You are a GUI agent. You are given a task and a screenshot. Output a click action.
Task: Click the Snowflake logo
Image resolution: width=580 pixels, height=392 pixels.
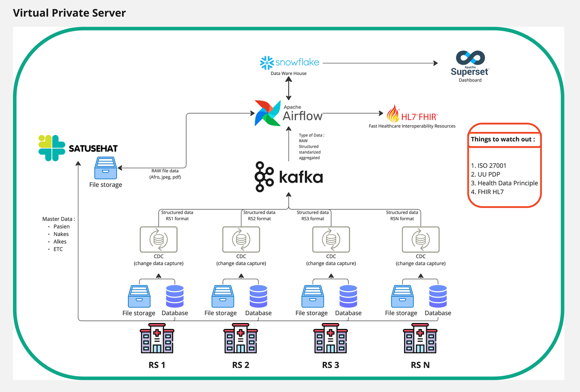click(x=289, y=63)
